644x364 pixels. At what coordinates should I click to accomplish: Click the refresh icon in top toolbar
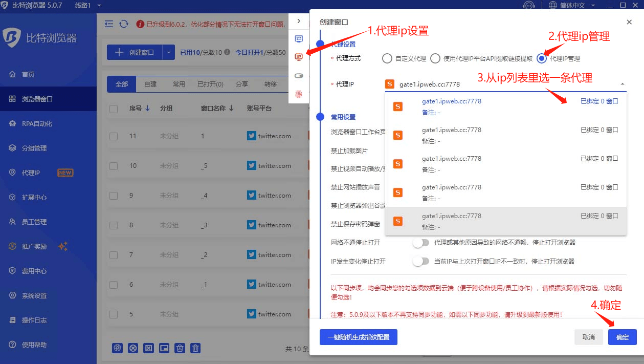[124, 24]
